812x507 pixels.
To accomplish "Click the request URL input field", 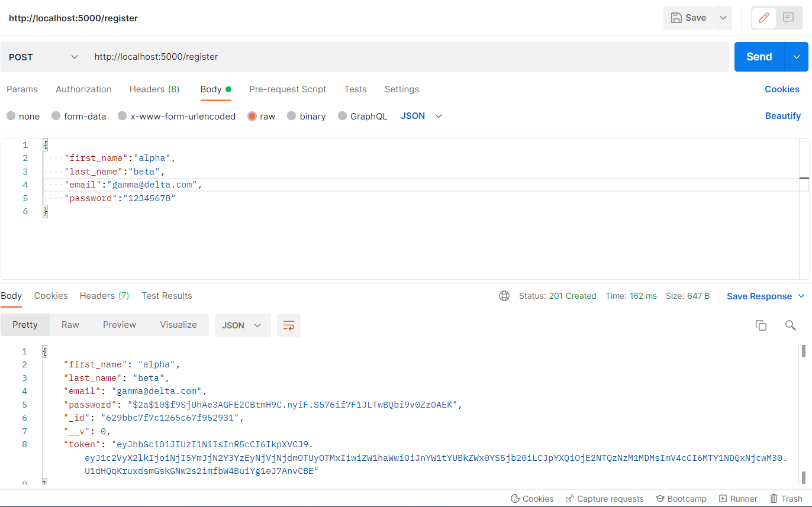I will click(x=407, y=57).
